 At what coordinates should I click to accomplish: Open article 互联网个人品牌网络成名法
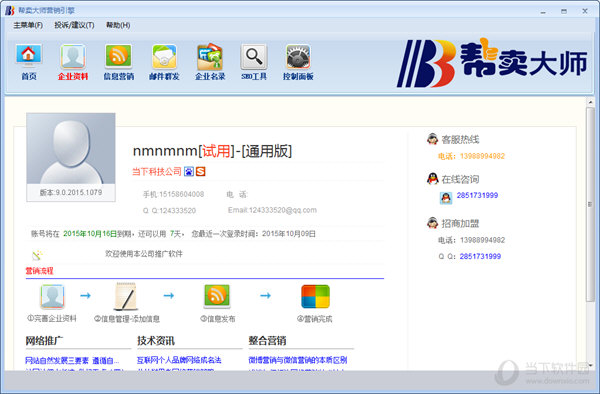coord(179,360)
